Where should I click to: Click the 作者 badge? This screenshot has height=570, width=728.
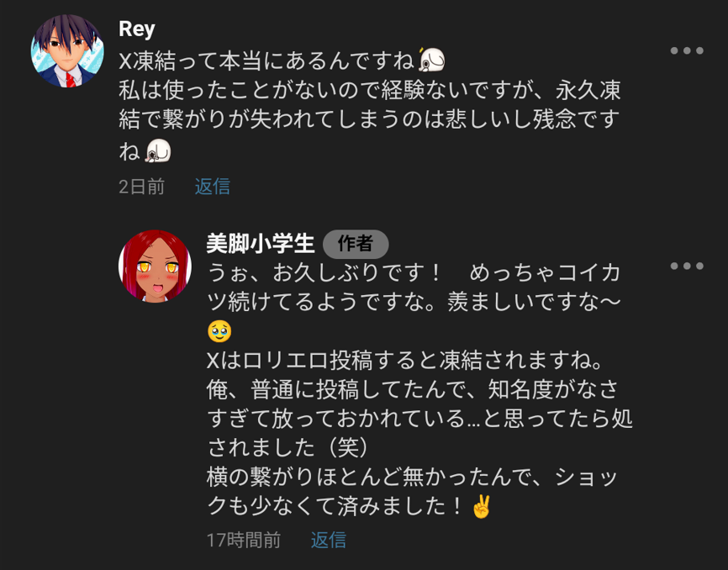coord(355,244)
